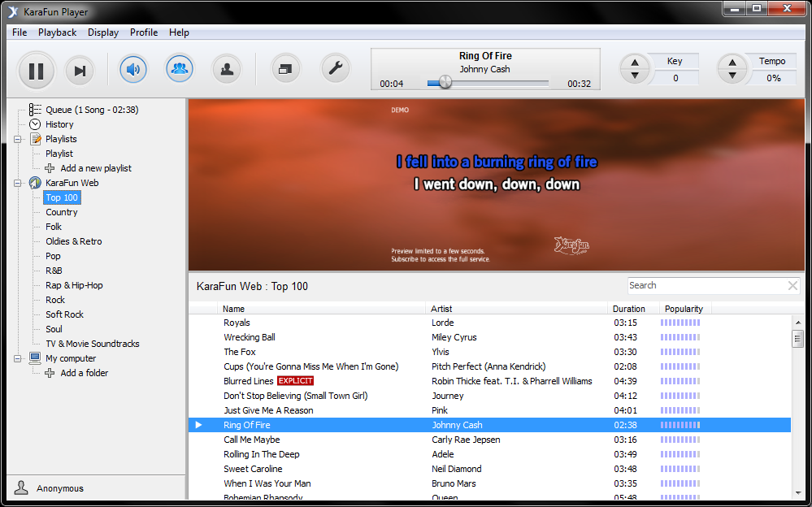Viewport: 812px width, 507px height.
Task: Pause the current song
Action: pos(37,71)
